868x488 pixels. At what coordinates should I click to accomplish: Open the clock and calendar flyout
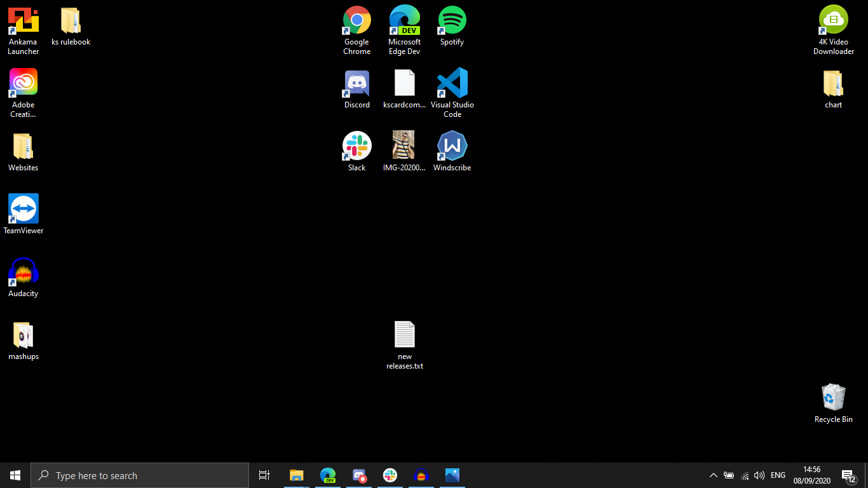click(811, 475)
